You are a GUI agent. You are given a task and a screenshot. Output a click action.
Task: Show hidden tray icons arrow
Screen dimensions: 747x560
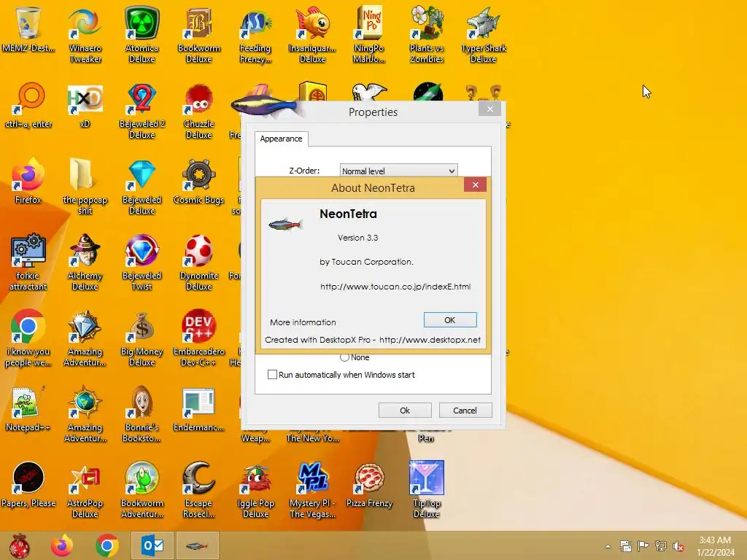608,546
